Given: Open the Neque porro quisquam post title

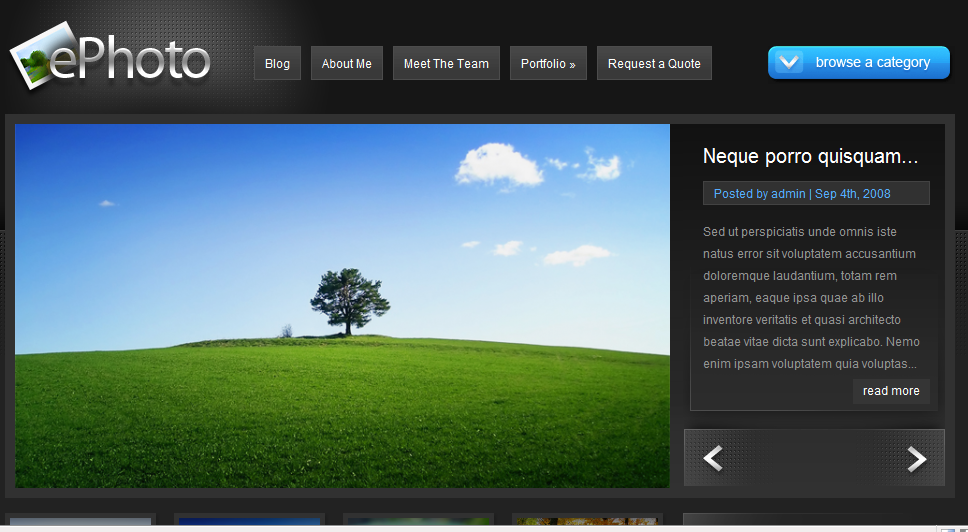Looking at the screenshot, I should point(811,156).
